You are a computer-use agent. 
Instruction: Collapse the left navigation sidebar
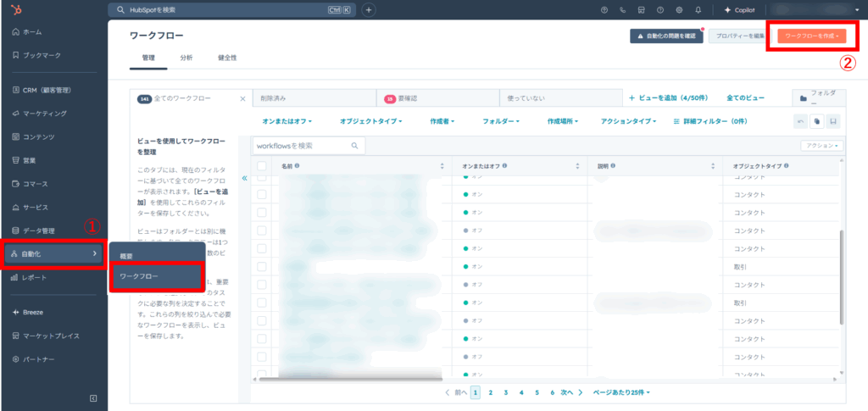pos(93,397)
